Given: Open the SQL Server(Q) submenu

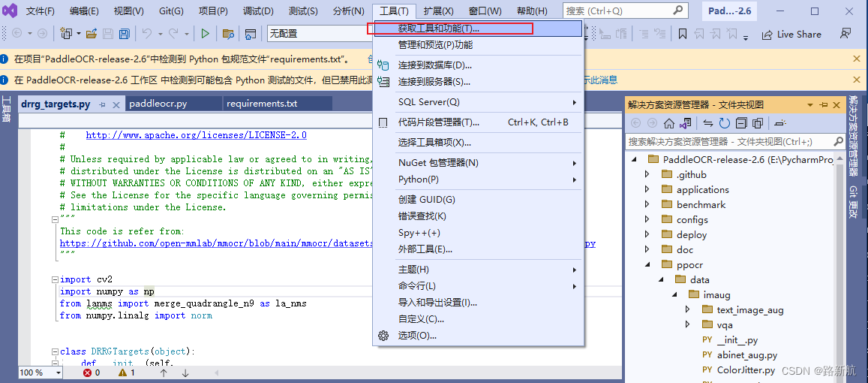Looking at the screenshot, I should (479, 102).
